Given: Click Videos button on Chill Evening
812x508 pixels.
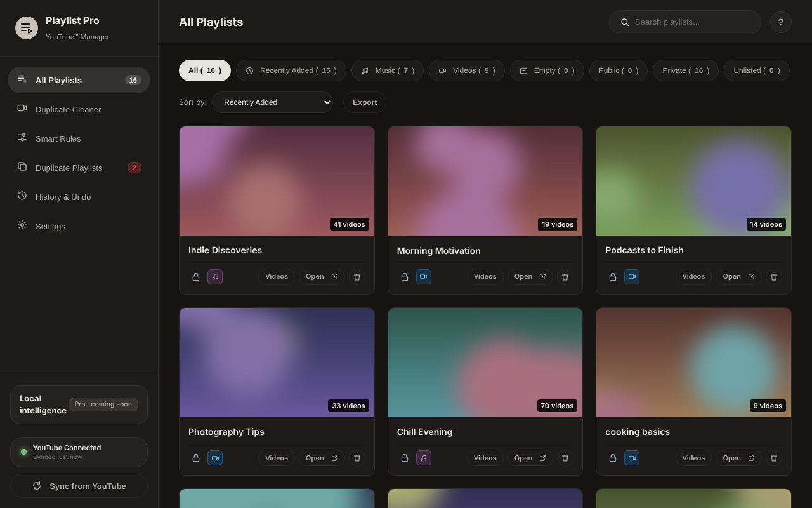Looking at the screenshot, I should coord(485,458).
